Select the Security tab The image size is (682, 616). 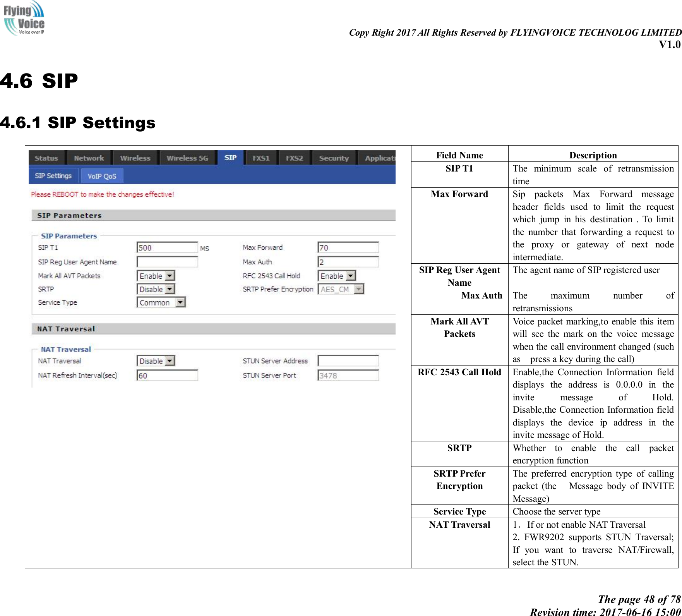[x=334, y=158]
